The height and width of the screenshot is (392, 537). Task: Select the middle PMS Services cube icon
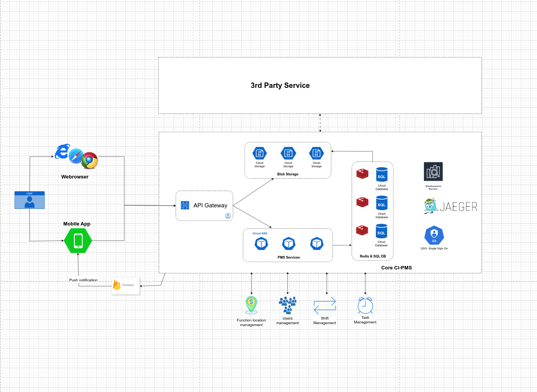(289, 244)
